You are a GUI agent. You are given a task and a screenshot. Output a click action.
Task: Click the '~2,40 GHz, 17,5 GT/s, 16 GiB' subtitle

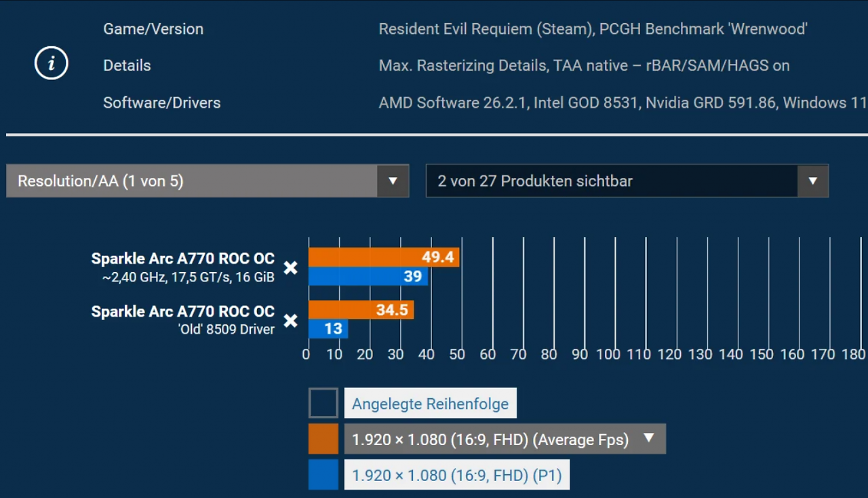[x=188, y=277]
